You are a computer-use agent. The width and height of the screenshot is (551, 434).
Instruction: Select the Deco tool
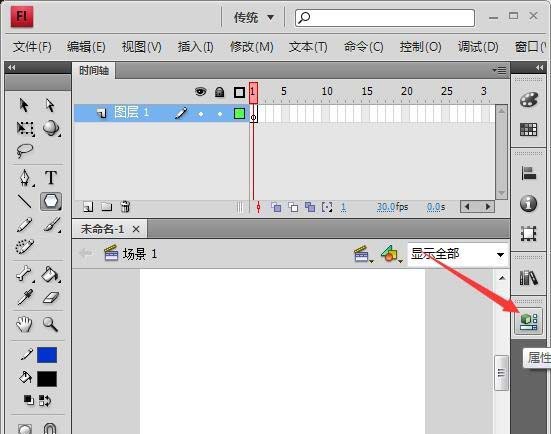(x=25, y=246)
